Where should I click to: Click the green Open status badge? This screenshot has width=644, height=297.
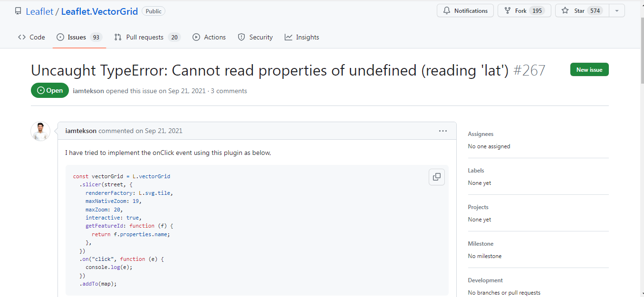tap(50, 90)
